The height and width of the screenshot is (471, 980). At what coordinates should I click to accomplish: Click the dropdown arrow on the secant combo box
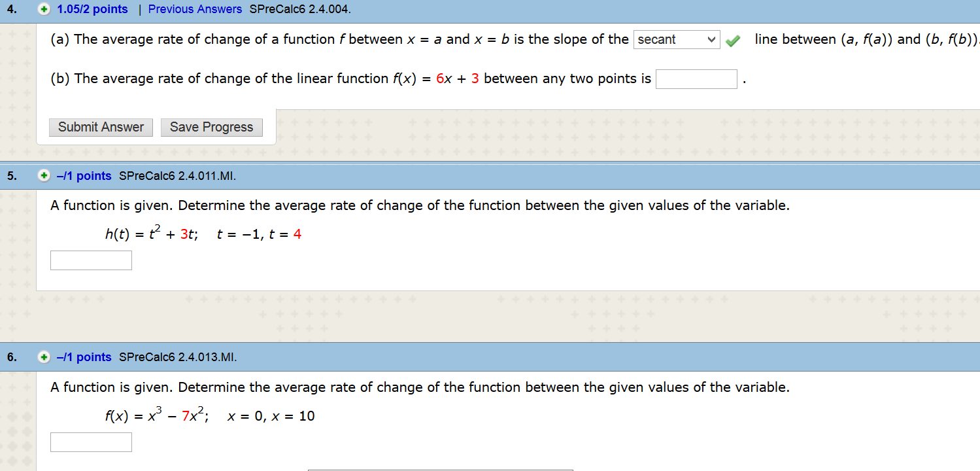(713, 40)
